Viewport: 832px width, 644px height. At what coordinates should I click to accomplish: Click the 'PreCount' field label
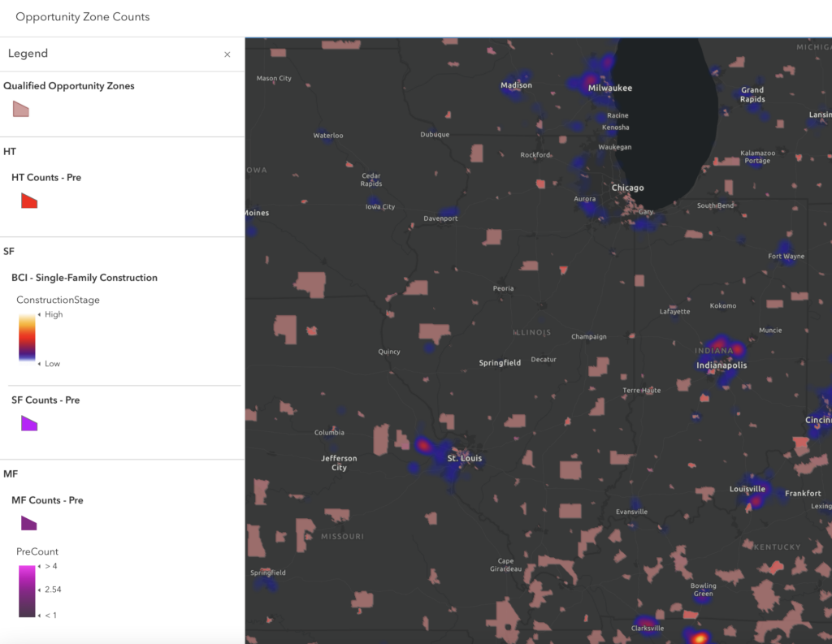37,551
